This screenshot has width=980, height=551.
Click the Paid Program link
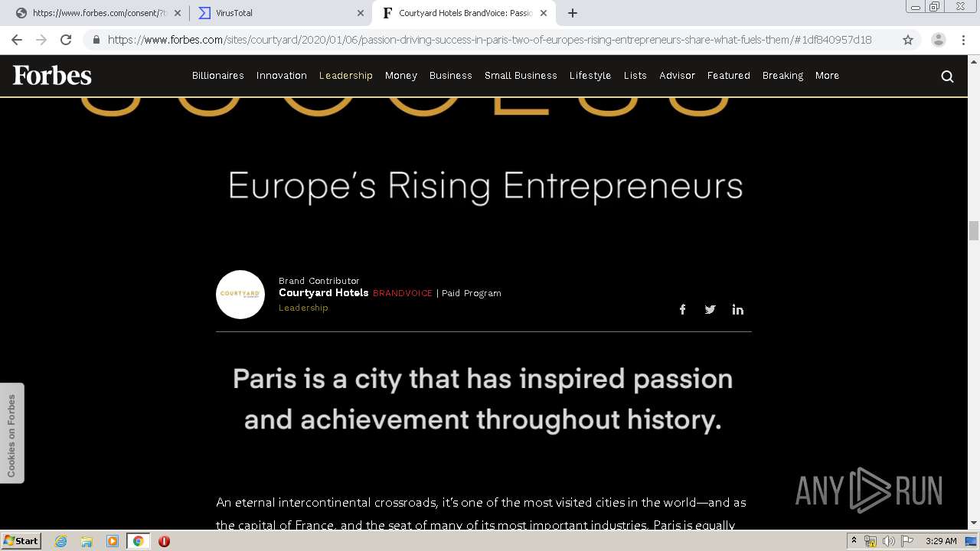coord(472,293)
